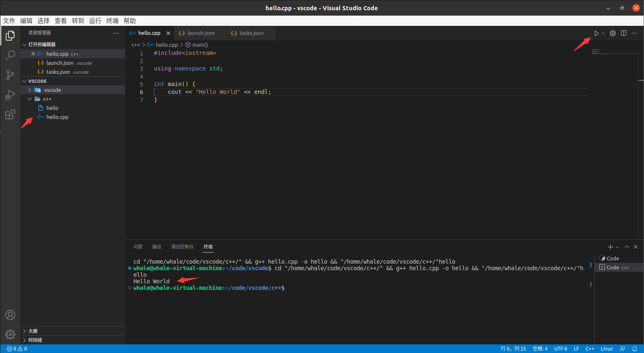Change indentation via 空格: 4 status
This screenshot has width=644, height=353.
540,349
